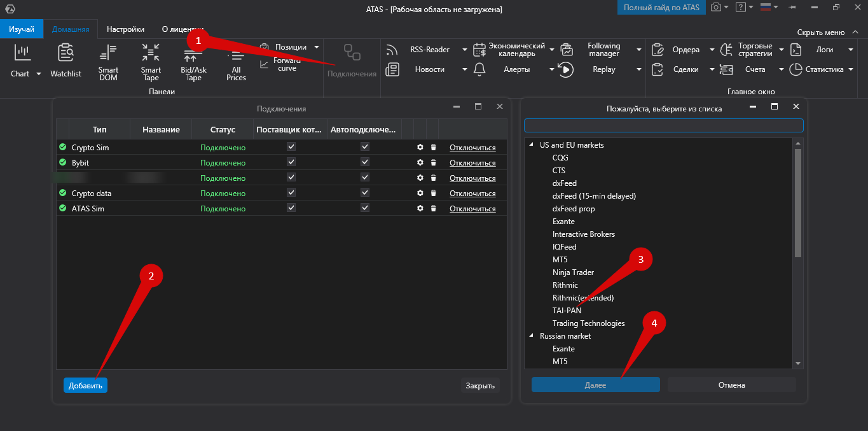The image size is (868, 431).
Task: Click the Счета accounts icon
Action: [x=726, y=69]
